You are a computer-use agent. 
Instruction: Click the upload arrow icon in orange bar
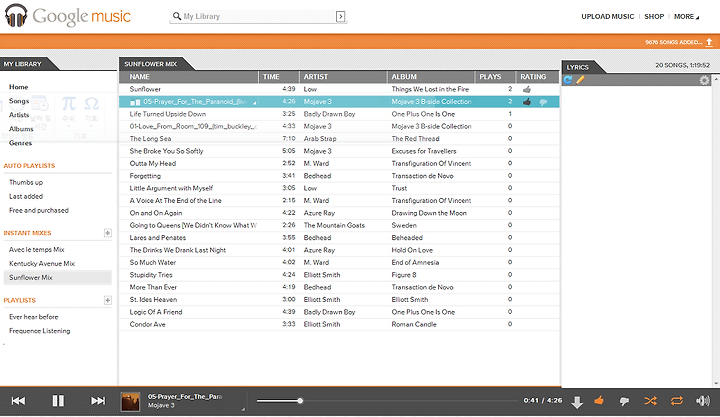pos(709,42)
